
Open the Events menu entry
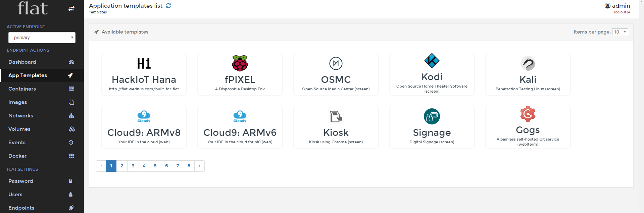42,143
